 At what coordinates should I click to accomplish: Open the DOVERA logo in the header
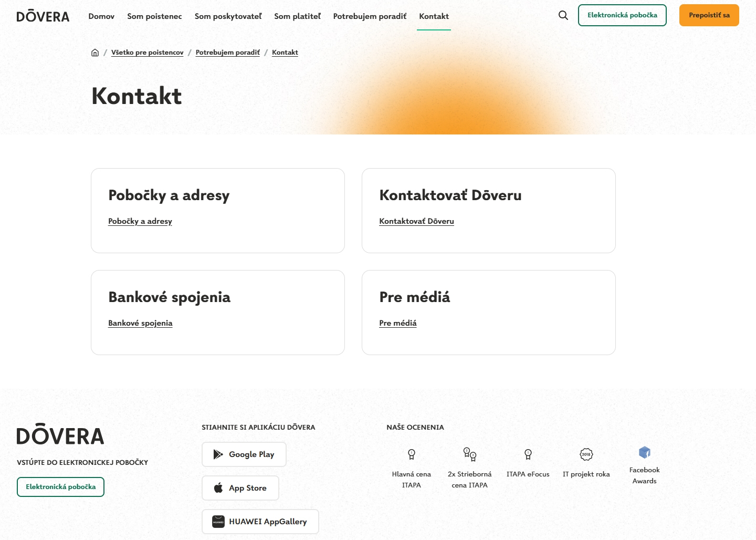(x=42, y=16)
